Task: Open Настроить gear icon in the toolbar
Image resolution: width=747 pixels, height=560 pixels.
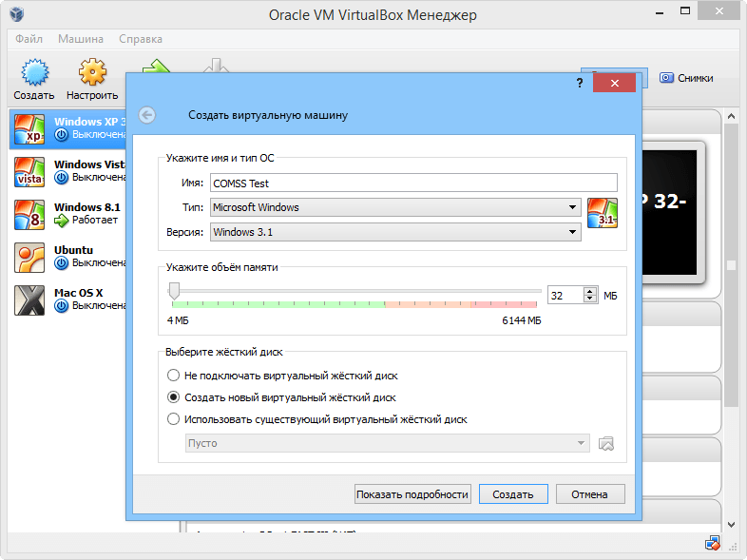Action: click(92, 72)
